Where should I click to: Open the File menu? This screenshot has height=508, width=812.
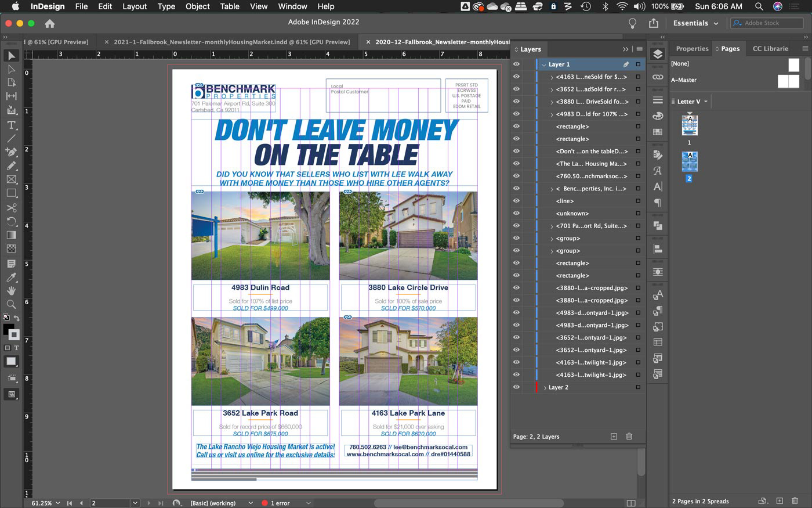(x=81, y=6)
